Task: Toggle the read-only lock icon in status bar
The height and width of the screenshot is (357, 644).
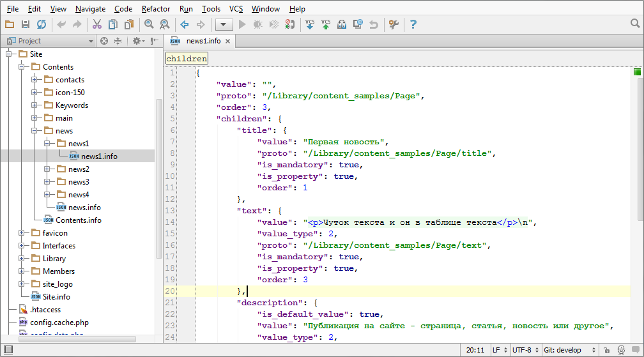Action: point(608,350)
